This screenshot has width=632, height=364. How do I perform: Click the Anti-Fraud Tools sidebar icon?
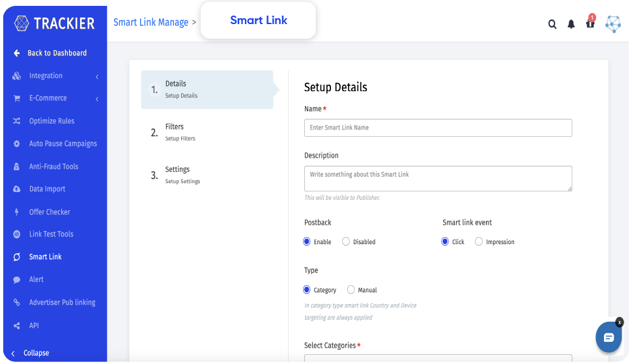[x=17, y=167]
